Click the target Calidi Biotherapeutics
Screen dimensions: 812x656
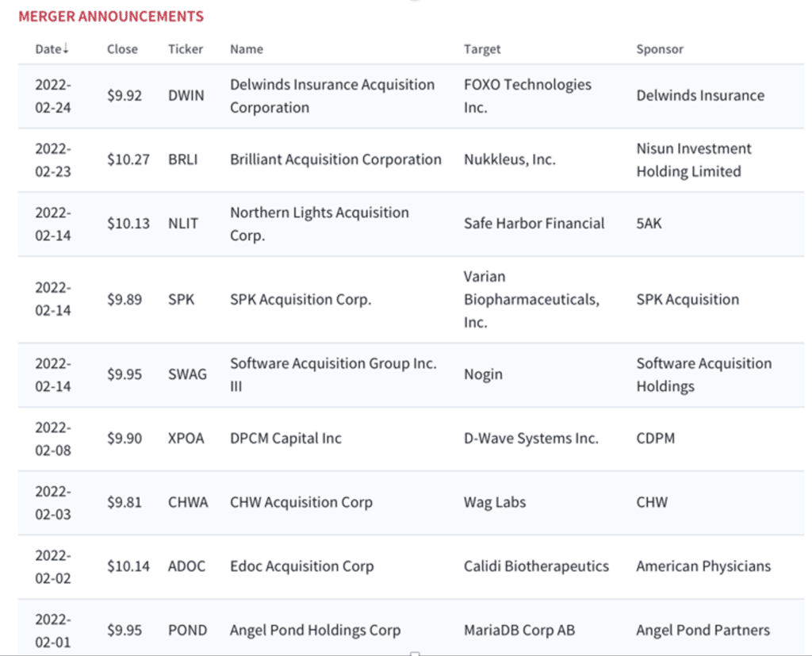(536, 566)
